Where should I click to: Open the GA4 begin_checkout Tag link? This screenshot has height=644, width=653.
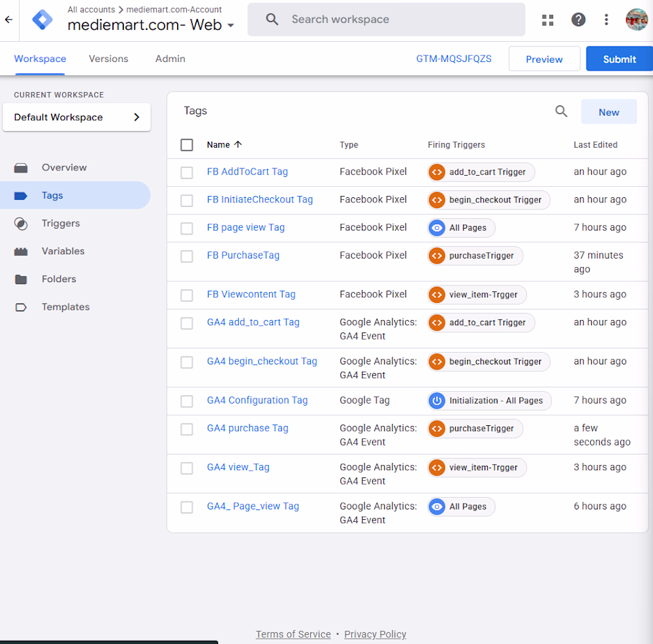pos(262,361)
